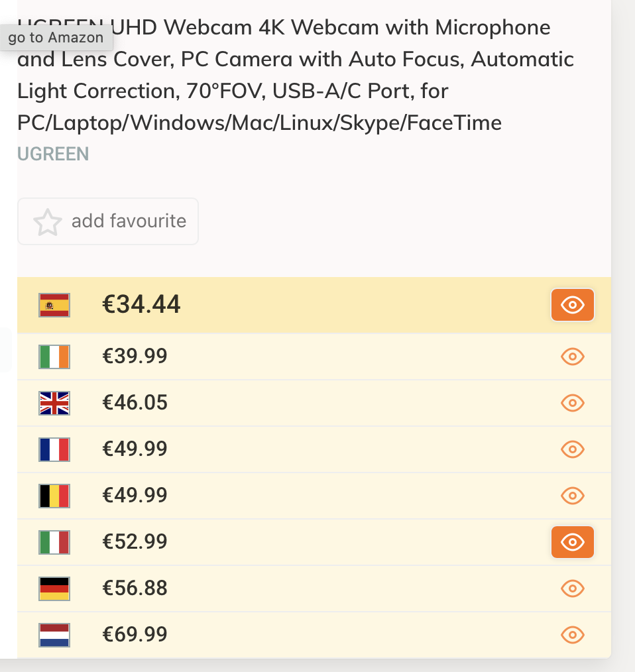Toggle the eye watch on the €34.44 row
Screen dimensions: 635x672
coord(572,305)
